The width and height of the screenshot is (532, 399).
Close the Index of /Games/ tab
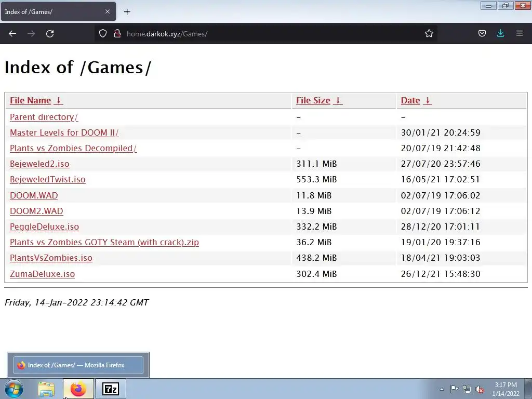(108, 11)
